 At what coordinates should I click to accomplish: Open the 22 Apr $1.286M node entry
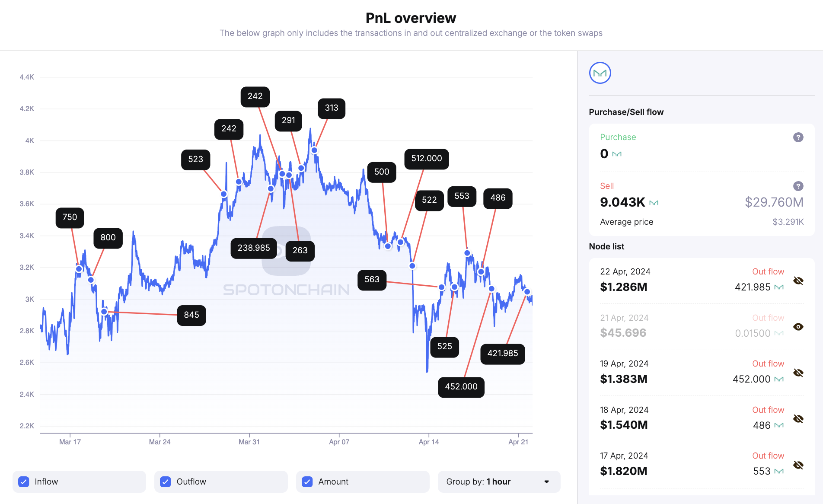click(624, 287)
